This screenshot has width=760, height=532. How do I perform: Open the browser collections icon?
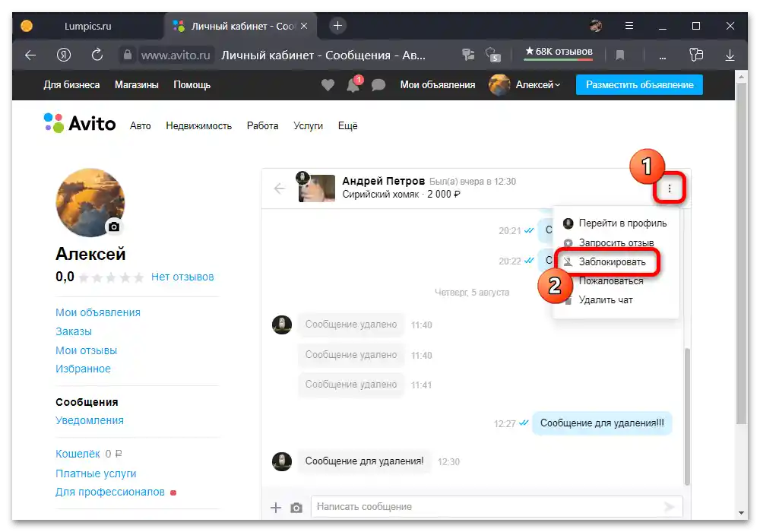(x=696, y=55)
